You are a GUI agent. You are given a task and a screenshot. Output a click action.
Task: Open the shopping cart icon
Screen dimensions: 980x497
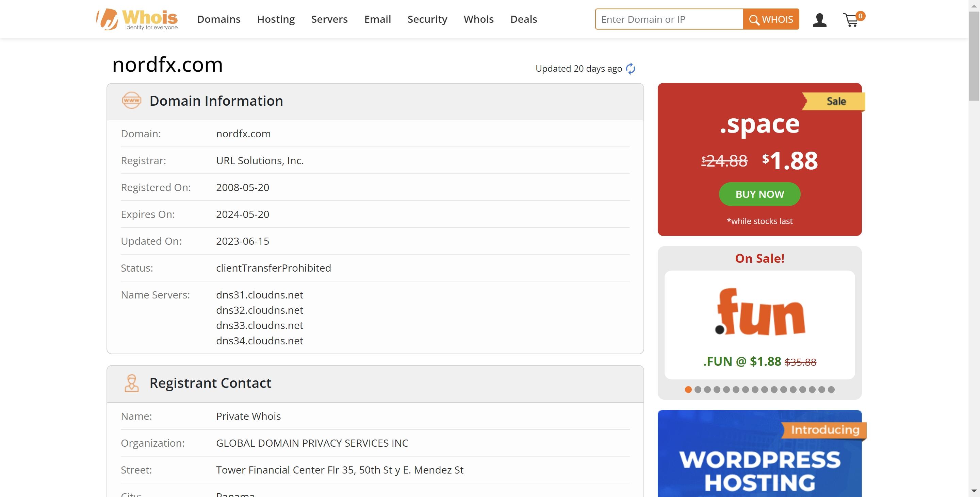853,19
